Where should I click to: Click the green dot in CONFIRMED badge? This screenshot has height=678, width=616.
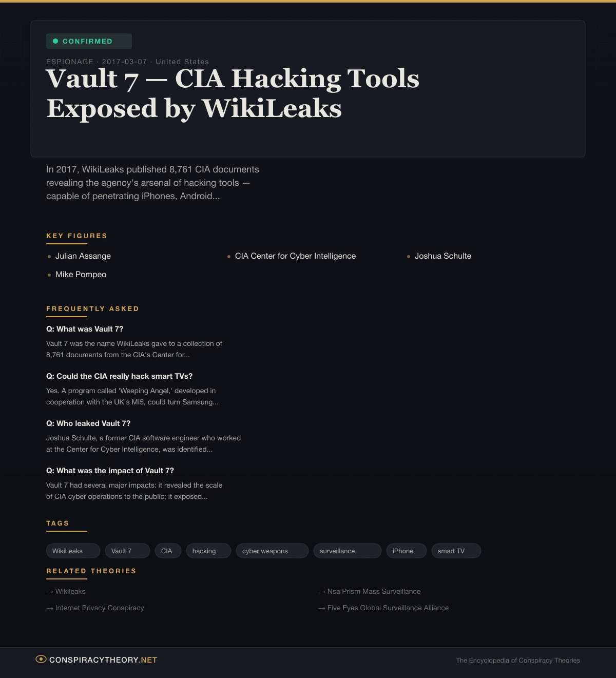coord(55,41)
